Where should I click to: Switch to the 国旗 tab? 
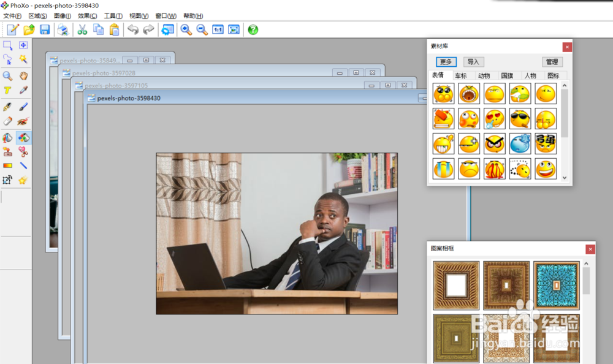pyautogui.click(x=507, y=76)
